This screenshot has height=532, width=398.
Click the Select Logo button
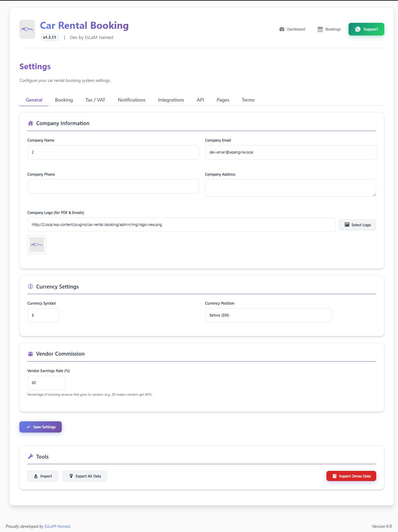pyautogui.click(x=357, y=225)
